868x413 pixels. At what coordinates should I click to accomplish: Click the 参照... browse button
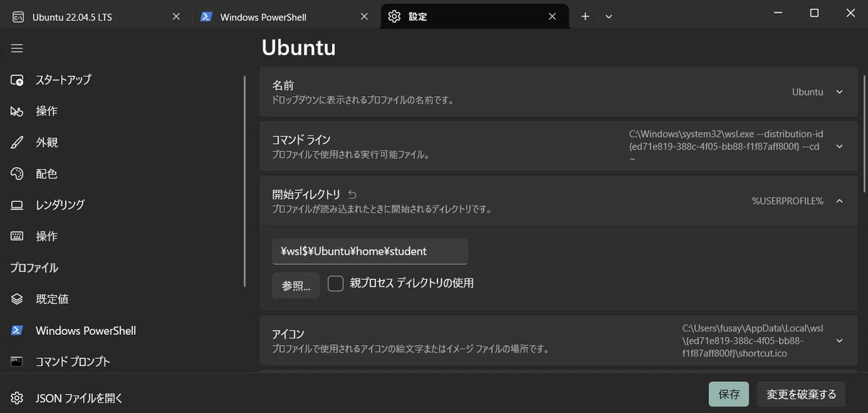[x=296, y=286]
